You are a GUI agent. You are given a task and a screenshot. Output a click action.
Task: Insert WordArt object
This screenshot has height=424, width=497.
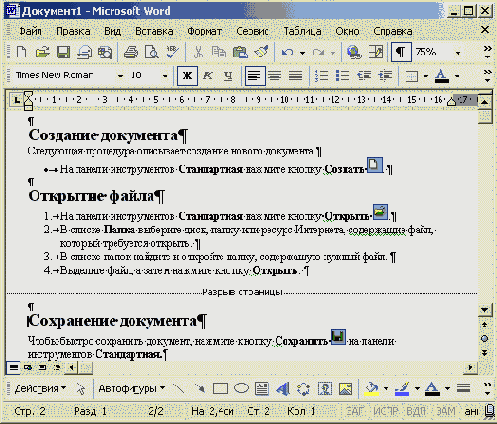coord(283,389)
